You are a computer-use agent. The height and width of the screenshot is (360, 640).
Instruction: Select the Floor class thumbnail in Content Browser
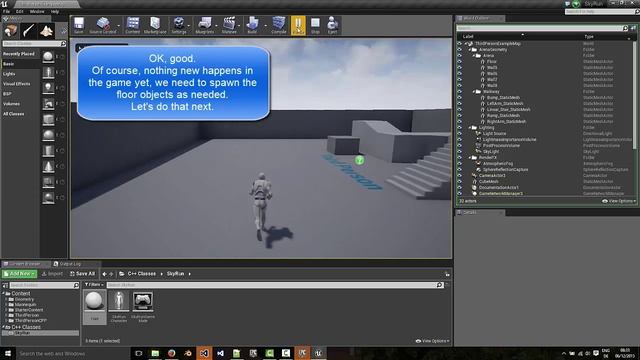point(94,307)
